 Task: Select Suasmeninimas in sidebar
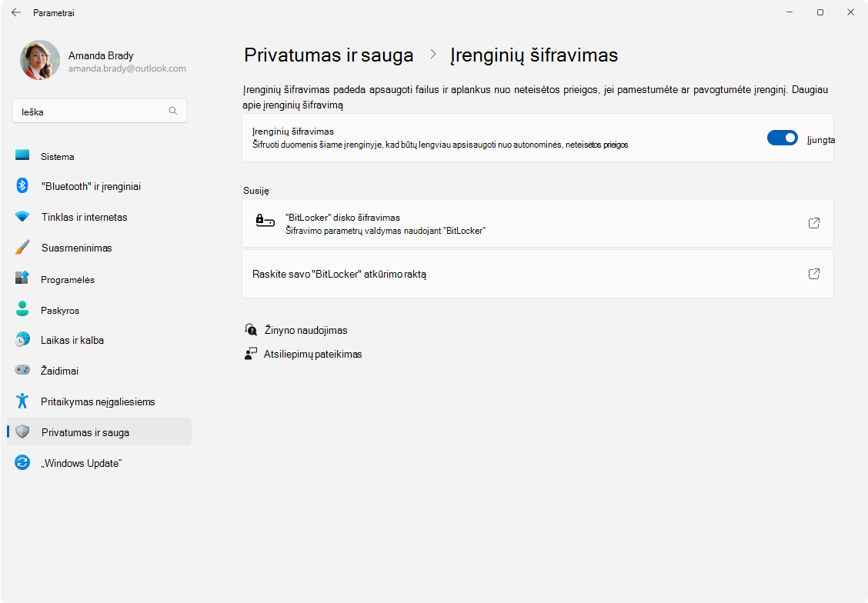pos(99,248)
